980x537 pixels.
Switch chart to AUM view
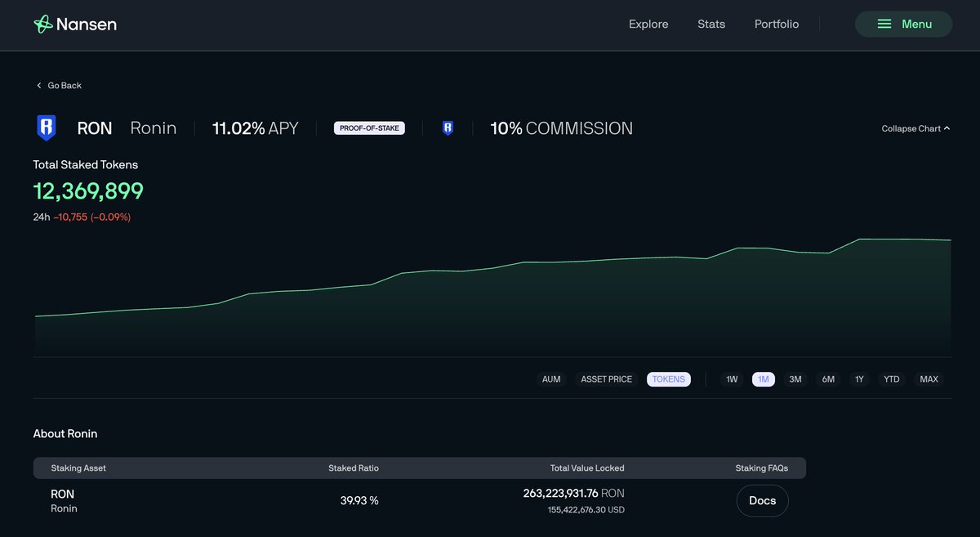(551, 379)
